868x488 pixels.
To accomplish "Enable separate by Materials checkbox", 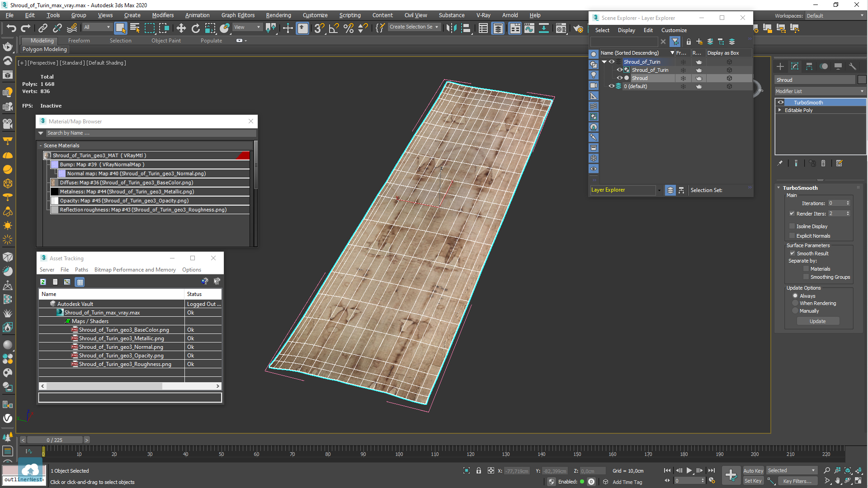I will [x=806, y=269].
